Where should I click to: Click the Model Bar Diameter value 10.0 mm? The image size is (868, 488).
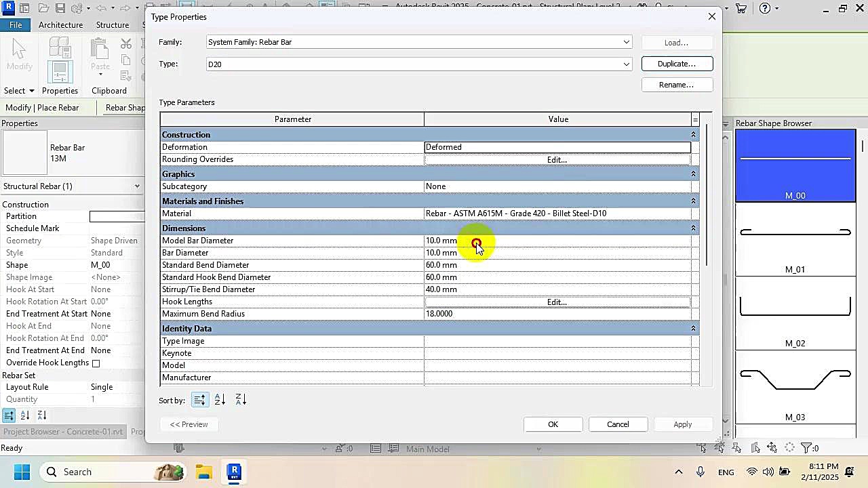coord(557,241)
